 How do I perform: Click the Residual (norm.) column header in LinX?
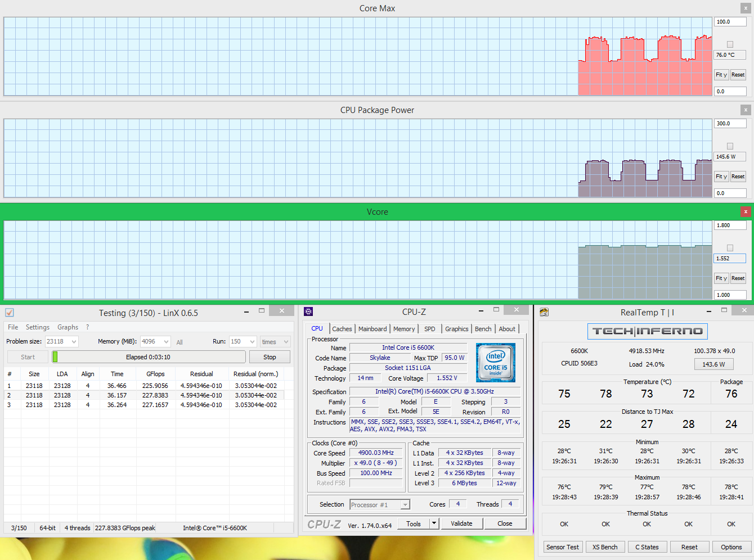point(256,374)
